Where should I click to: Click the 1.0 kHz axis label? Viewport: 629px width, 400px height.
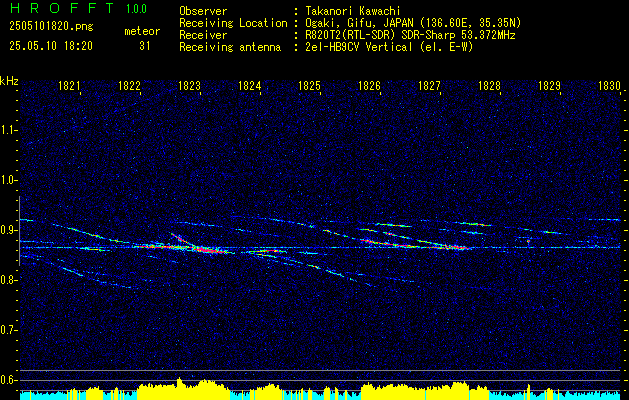[x=9, y=180]
